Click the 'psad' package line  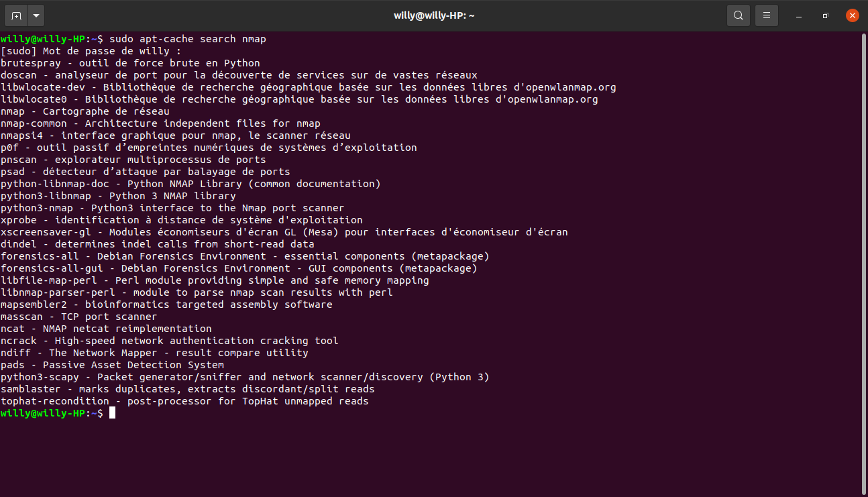click(146, 172)
